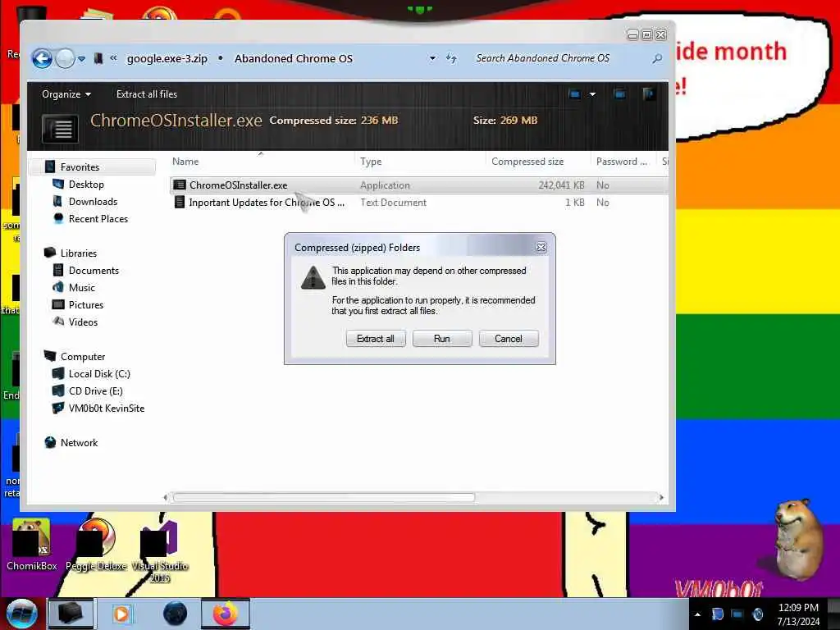Close the Compressed (zipped) Folders dialog
The height and width of the screenshot is (630, 840).
click(541, 248)
